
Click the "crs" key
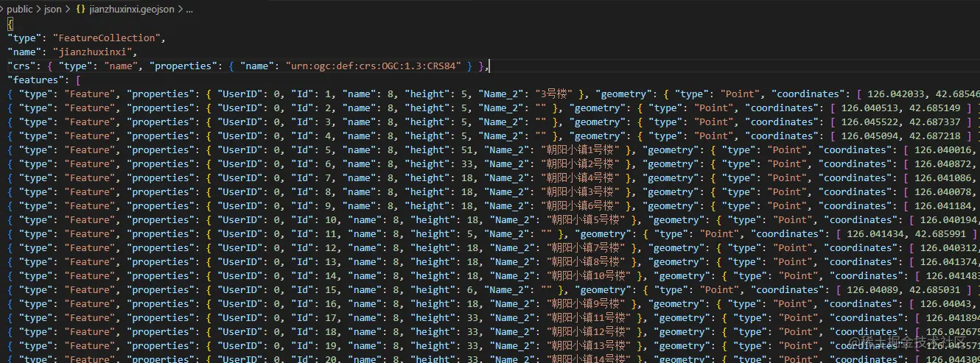click(21, 66)
